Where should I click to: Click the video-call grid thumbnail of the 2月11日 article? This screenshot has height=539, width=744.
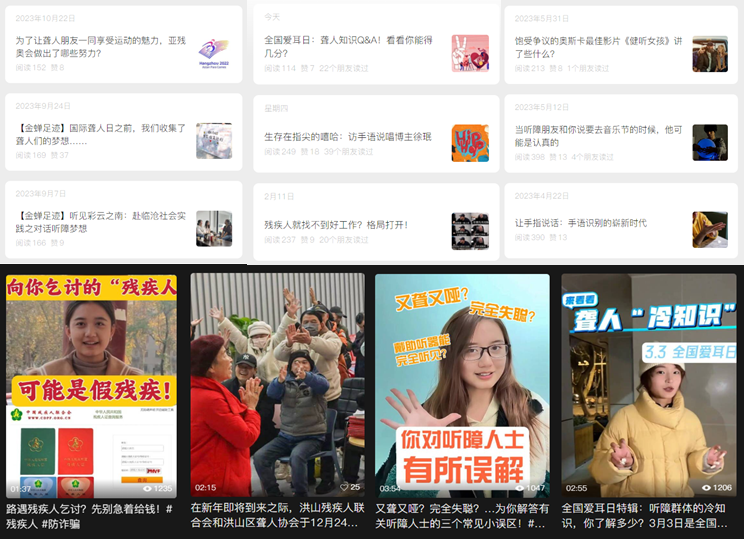pos(470,230)
